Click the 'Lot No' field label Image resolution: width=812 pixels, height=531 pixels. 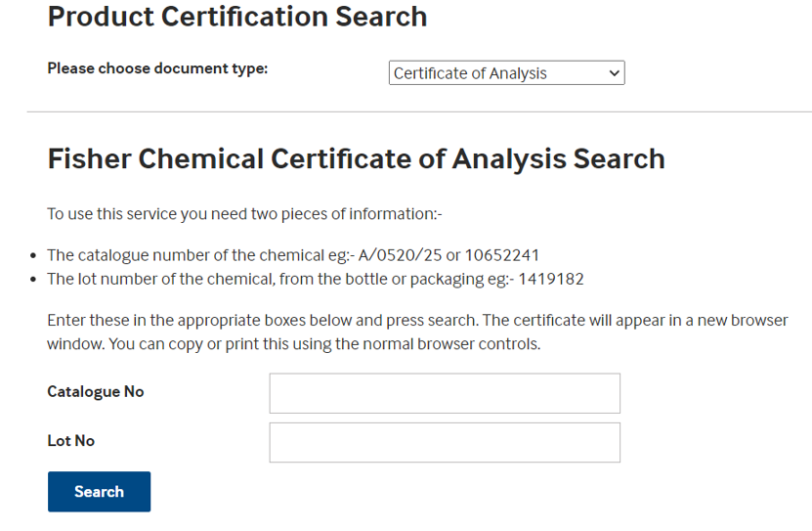pos(71,441)
